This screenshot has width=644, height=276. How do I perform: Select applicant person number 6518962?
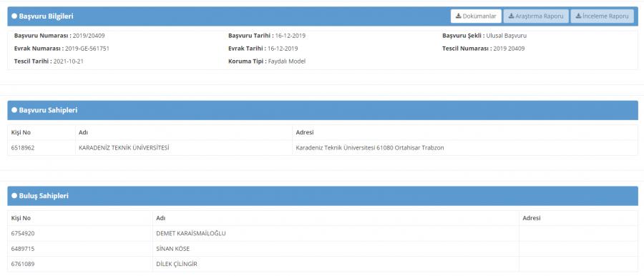tap(23, 148)
